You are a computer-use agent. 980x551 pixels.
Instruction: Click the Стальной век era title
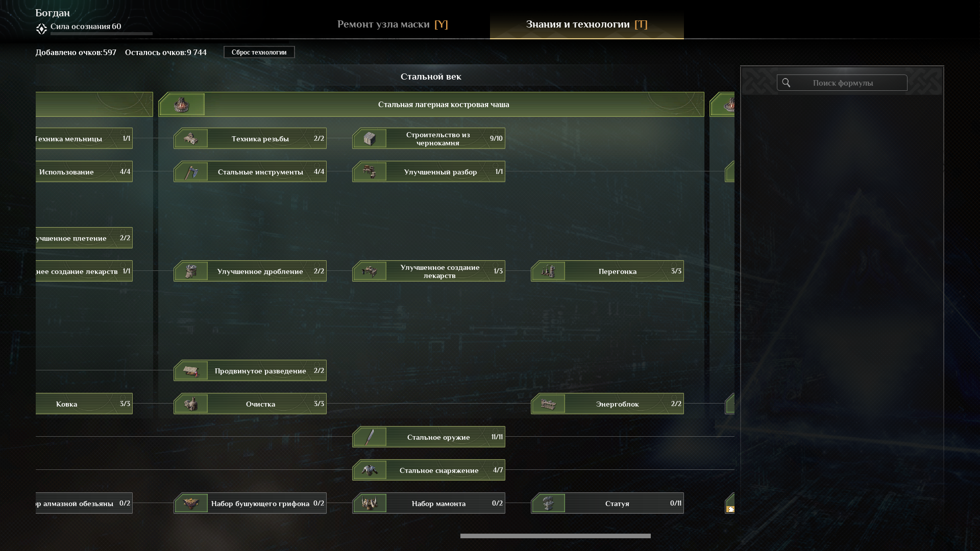pos(431,77)
